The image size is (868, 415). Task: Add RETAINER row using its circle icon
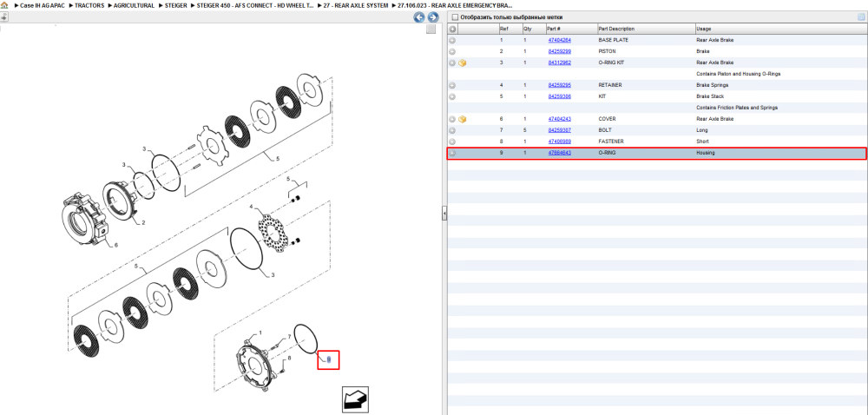[452, 86]
